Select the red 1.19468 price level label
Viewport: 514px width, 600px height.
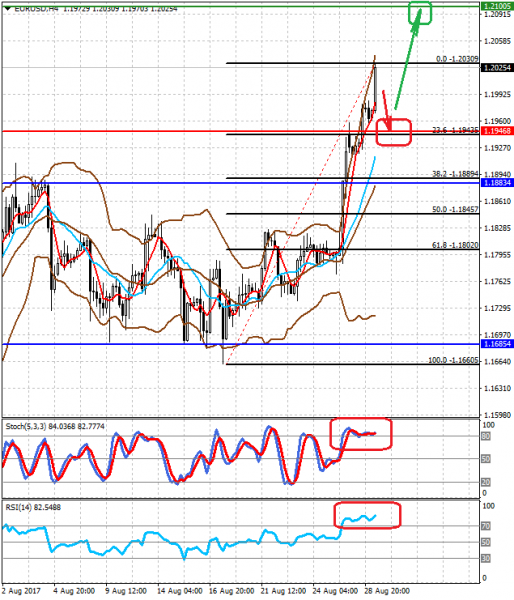pos(497,131)
